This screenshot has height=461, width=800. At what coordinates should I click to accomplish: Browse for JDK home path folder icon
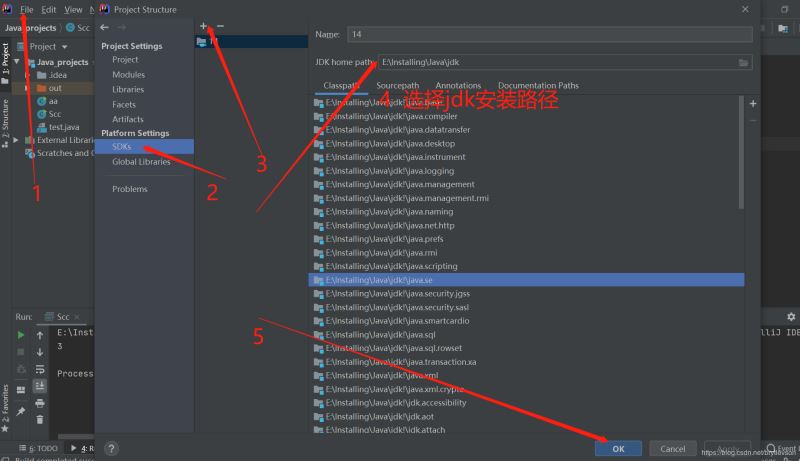[x=742, y=62]
